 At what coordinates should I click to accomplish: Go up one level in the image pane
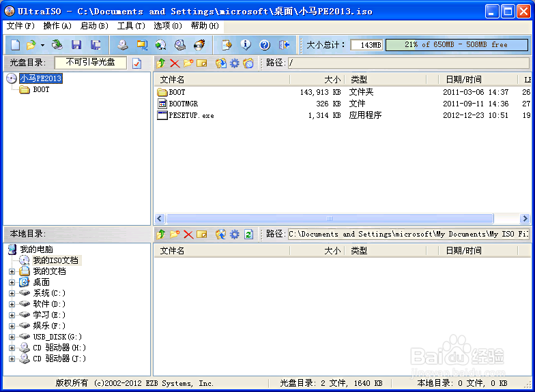[161, 63]
